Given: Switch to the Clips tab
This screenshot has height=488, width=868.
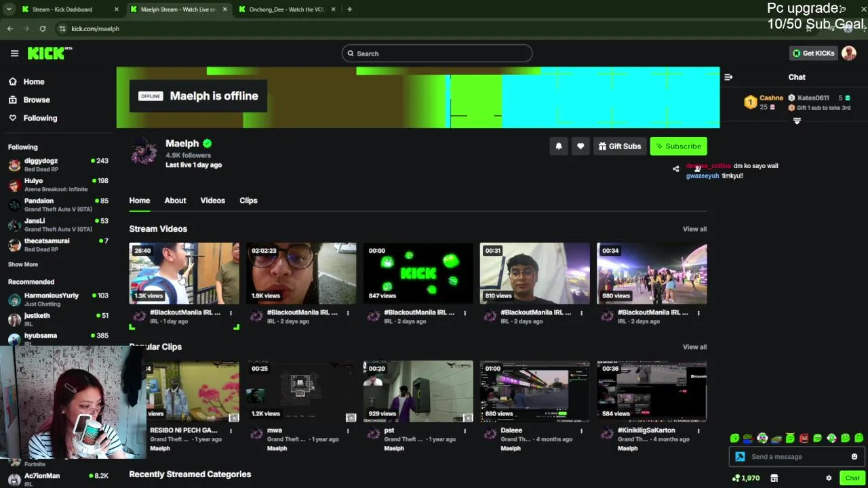Looking at the screenshot, I should click(x=248, y=201).
